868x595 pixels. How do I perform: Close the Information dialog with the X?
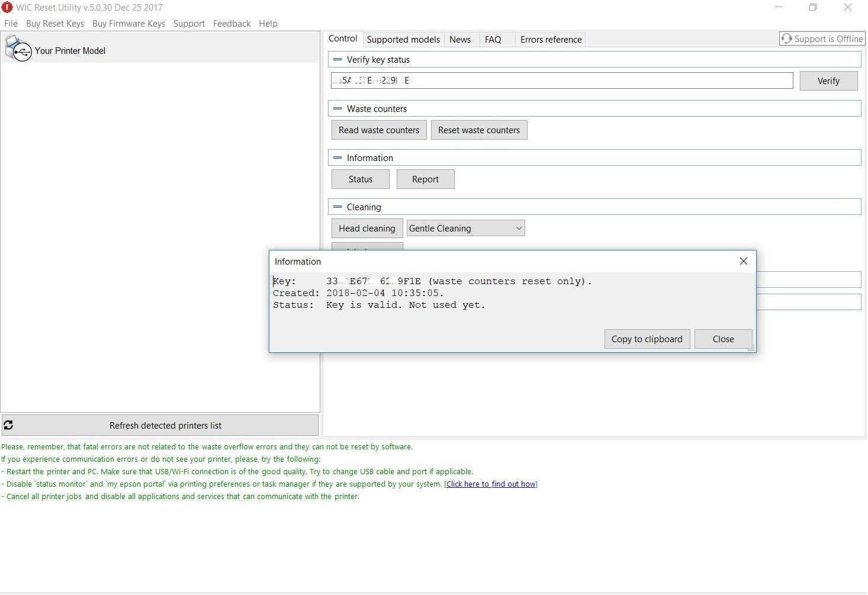pyautogui.click(x=744, y=261)
